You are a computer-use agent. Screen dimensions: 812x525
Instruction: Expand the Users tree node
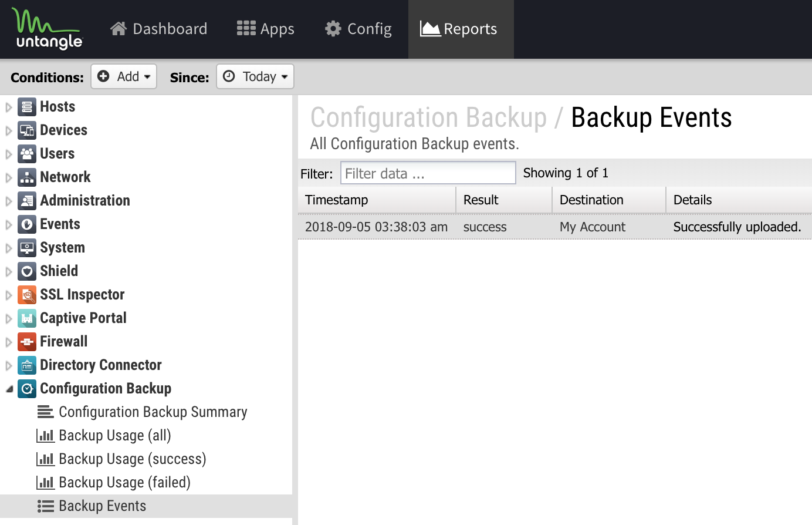tap(9, 154)
